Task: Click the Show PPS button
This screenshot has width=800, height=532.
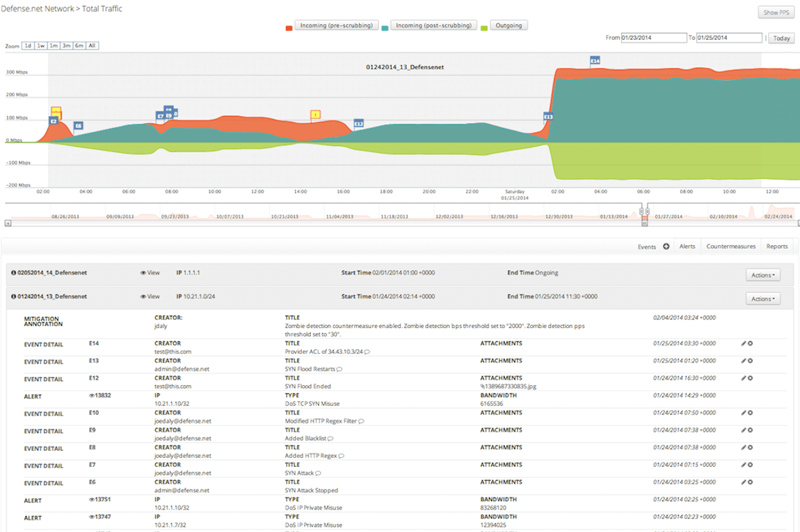Action: [x=776, y=13]
